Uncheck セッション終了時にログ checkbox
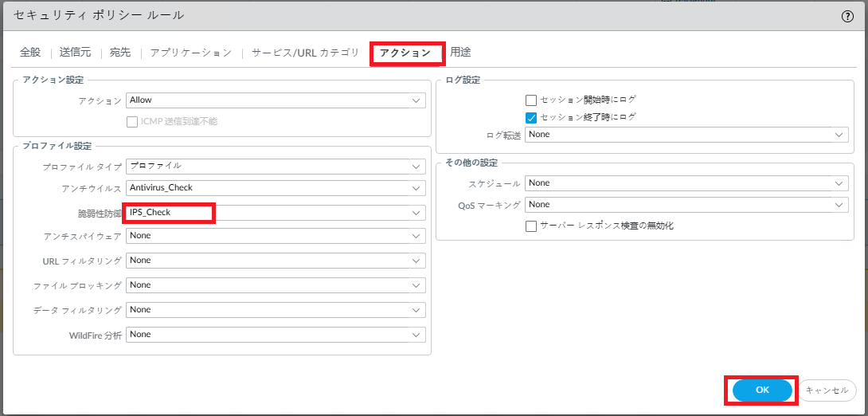The image size is (868, 416). click(x=531, y=117)
